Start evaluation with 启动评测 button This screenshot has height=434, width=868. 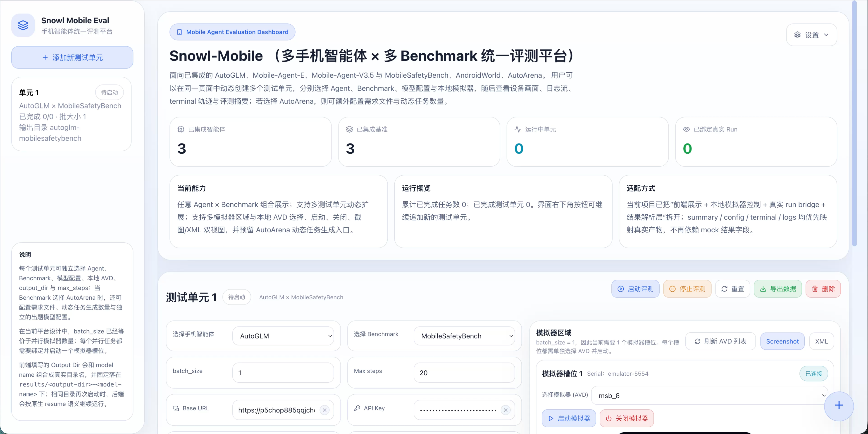click(635, 289)
